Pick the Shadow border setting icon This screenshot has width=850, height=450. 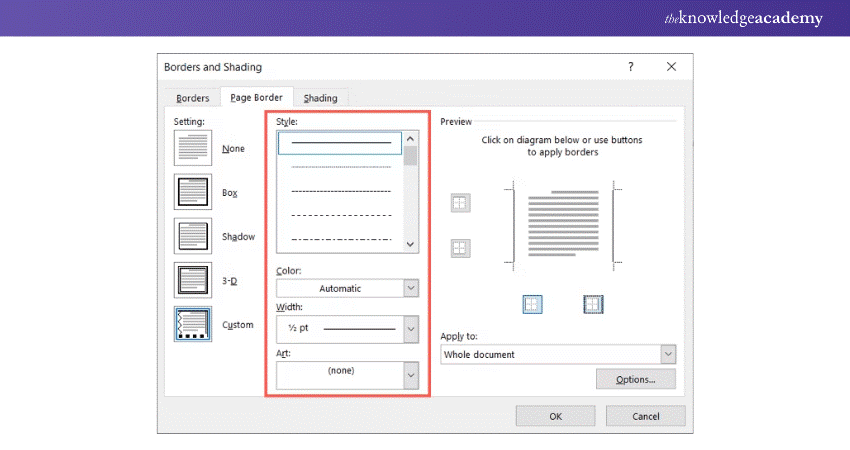tap(190, 236)
